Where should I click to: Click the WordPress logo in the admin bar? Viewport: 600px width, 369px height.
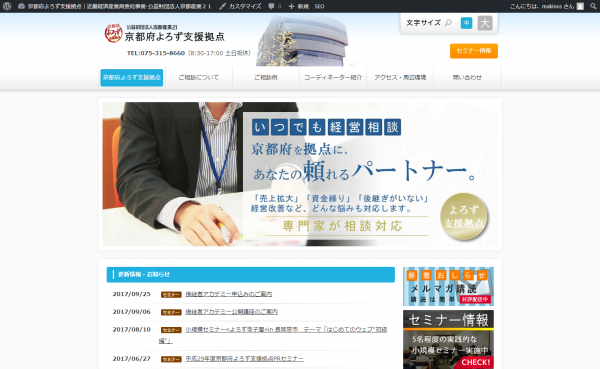[7, 6]
